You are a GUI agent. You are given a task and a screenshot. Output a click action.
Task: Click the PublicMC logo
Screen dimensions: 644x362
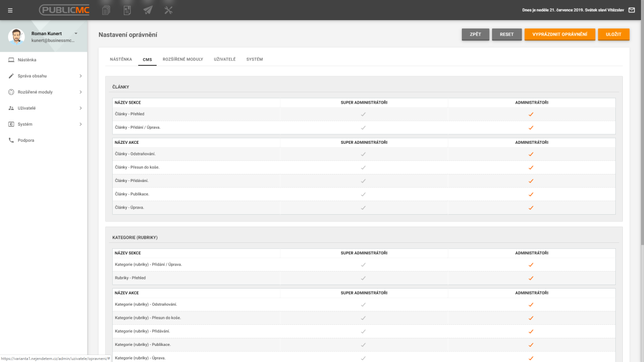click(x=64, y=10)
